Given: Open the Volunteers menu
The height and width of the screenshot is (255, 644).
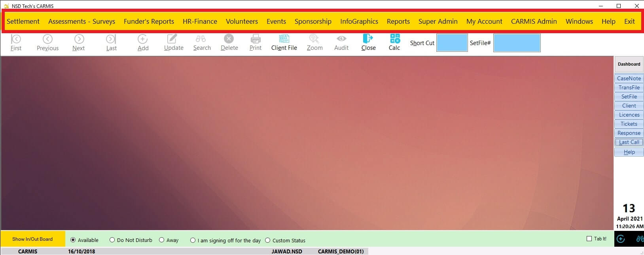Looking at the screenshot, I should [242, 21].
